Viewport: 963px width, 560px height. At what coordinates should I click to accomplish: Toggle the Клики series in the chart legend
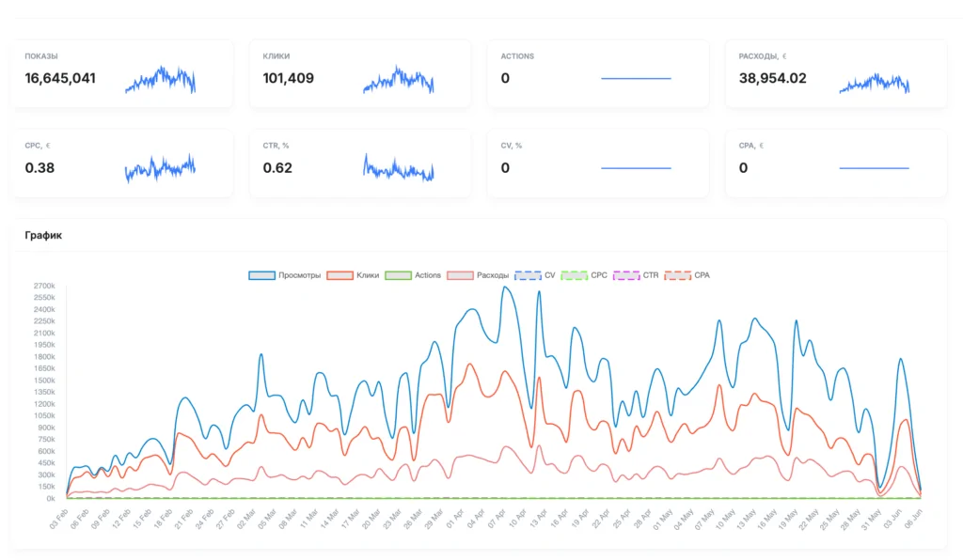click(354, 275)
